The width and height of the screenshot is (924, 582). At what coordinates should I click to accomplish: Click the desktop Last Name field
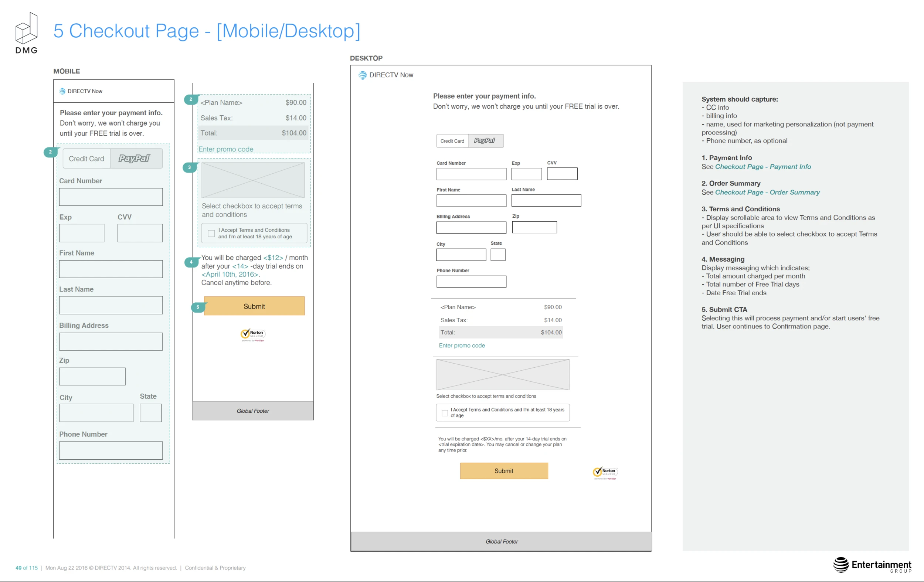point(546,201)
